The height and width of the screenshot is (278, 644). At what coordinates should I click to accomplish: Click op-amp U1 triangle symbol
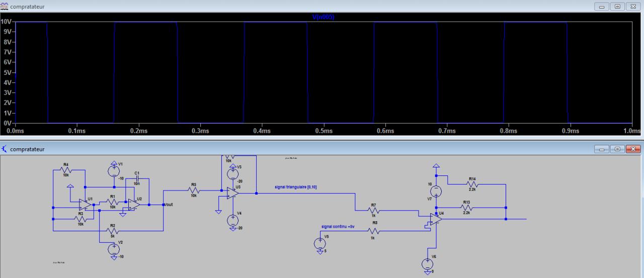pos(86,205)
